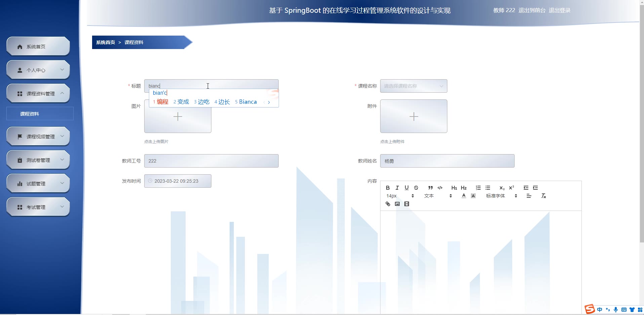Expand the 考试管理 menu
This screenshot has height=315, width=644.
pyautogui.click(x=38, y=207)
